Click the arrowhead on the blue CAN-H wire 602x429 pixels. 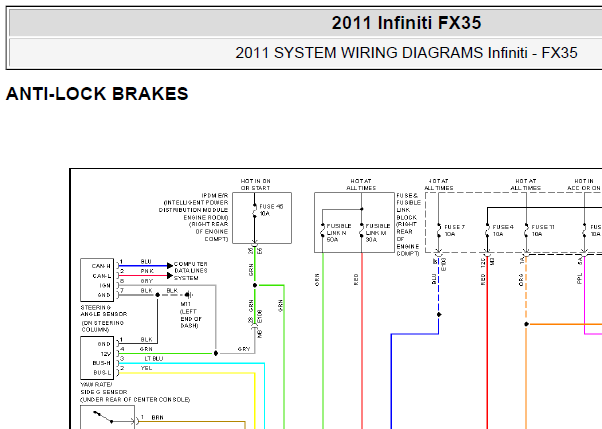coord(170,266)
